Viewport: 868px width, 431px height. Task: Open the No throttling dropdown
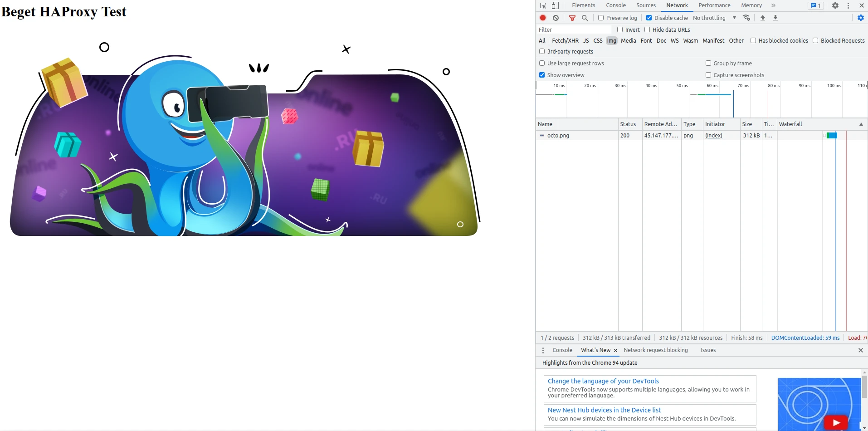(714, 18)
